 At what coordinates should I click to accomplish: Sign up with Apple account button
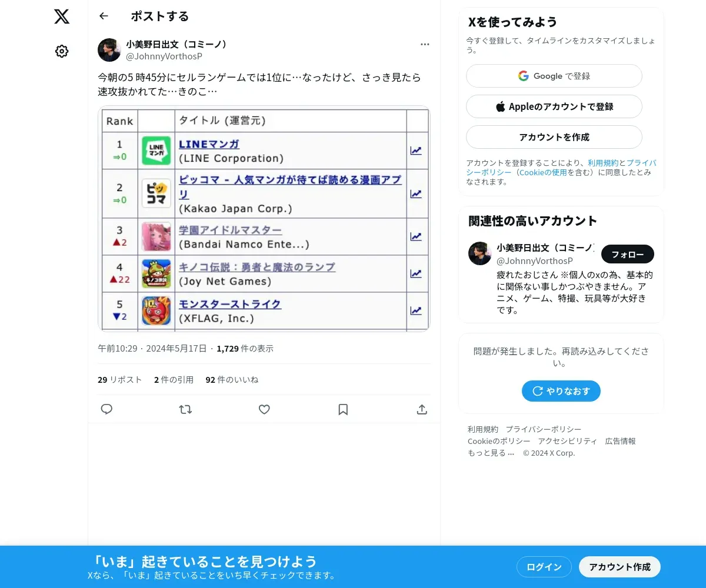[554, 106]
